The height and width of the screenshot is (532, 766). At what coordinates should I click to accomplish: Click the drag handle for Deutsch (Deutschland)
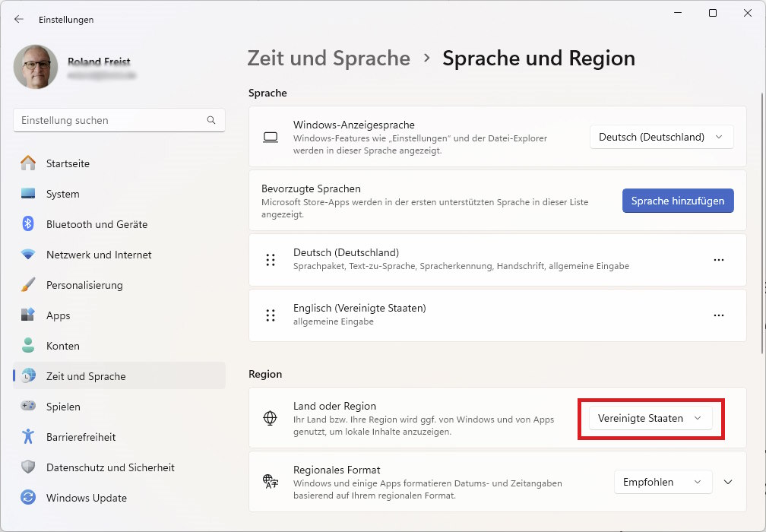[x=270, y=259]
